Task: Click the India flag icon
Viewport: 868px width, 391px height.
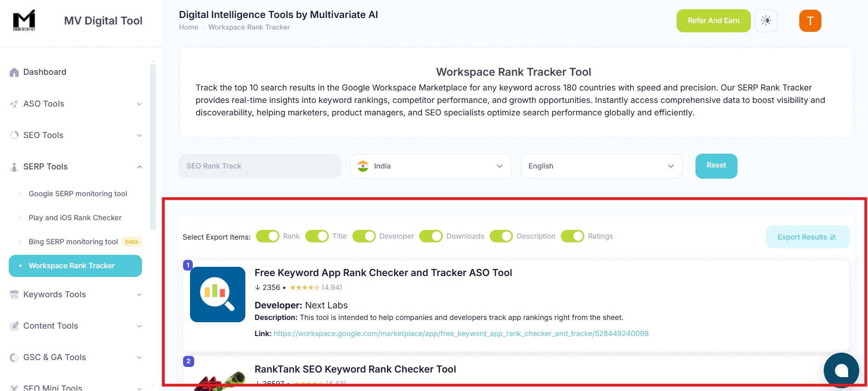Action: 363,166
